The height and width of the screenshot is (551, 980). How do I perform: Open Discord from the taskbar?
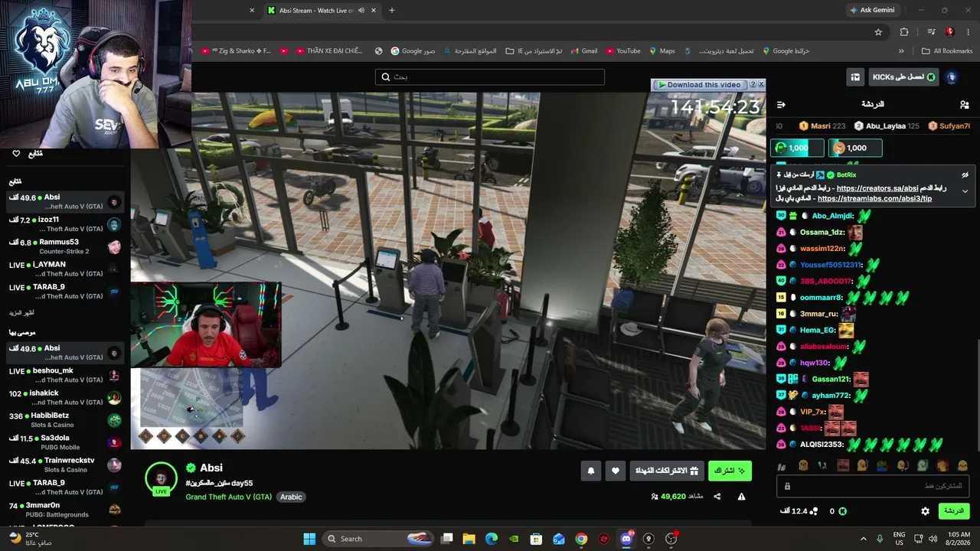(626, 539)
